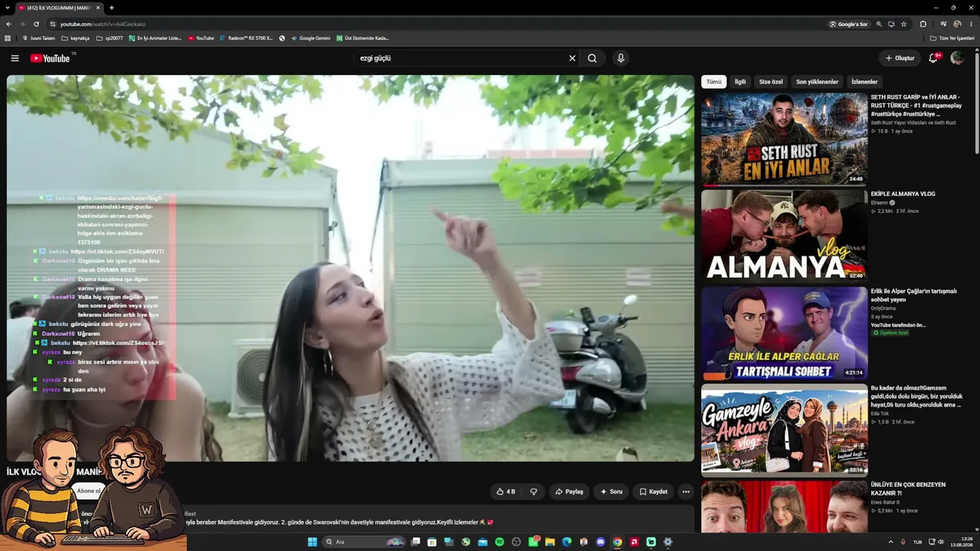Image resolution: width=980 pixels, height=551 pixels.
Task: Click the browser address bar
Action: tap(436, 24)
